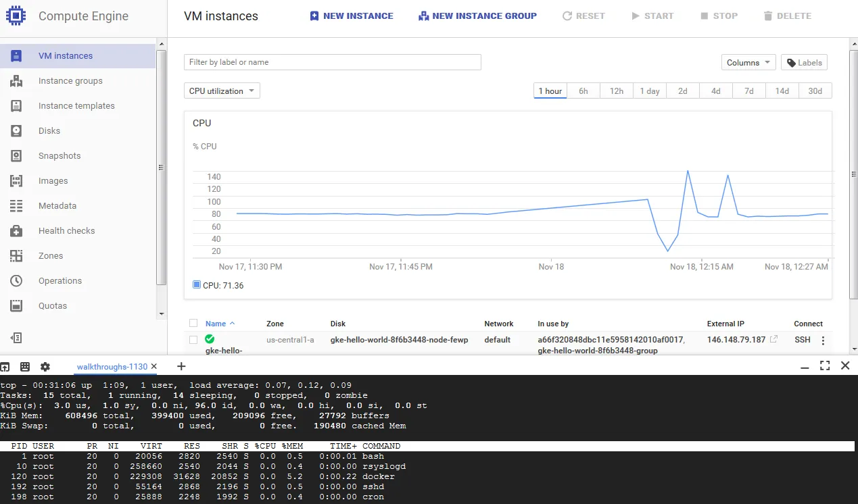Click sshd process row in terminal
Screen dimensions: 858x504
coord(427,486)
